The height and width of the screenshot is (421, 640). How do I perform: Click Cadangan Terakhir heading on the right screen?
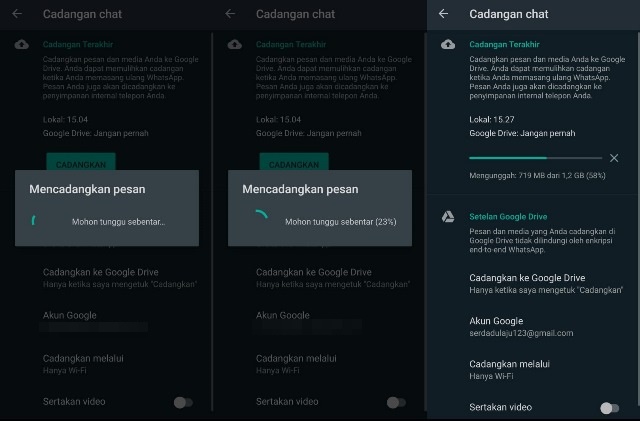[504, 45]
